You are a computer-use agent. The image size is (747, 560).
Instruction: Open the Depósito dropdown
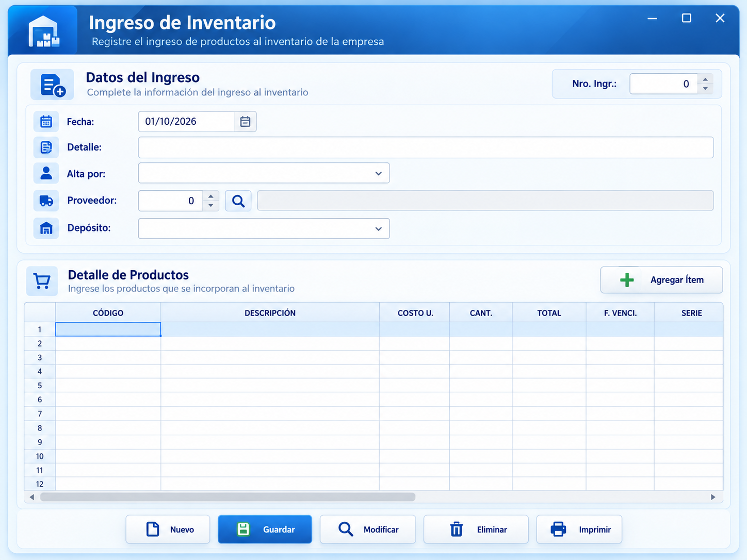(379, 229)
